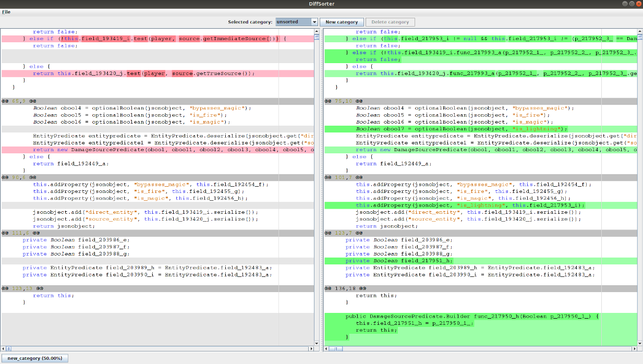Click the left pane's horizontal scrollbar right arrow

[311, 348]
